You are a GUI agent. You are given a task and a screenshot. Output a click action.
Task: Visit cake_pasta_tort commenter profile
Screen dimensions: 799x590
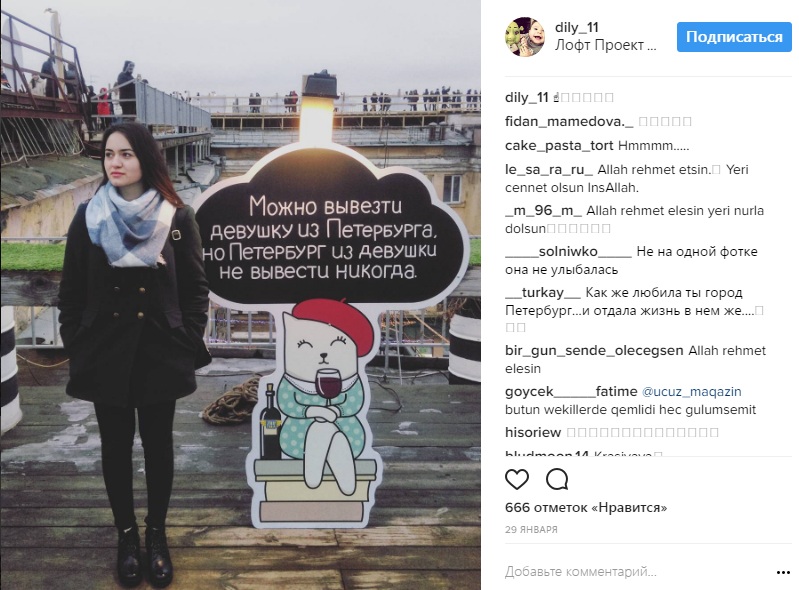point(559,145)
